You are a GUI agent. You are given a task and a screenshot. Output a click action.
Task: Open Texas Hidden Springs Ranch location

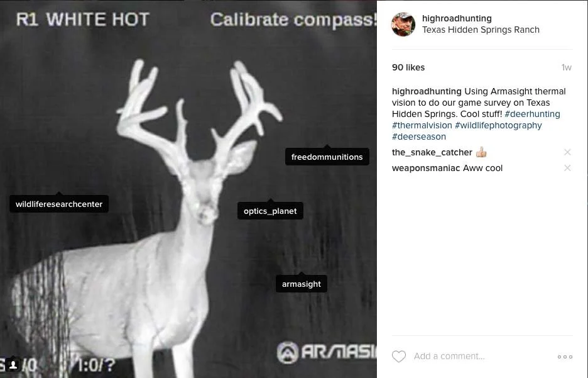tap(481, 30)
